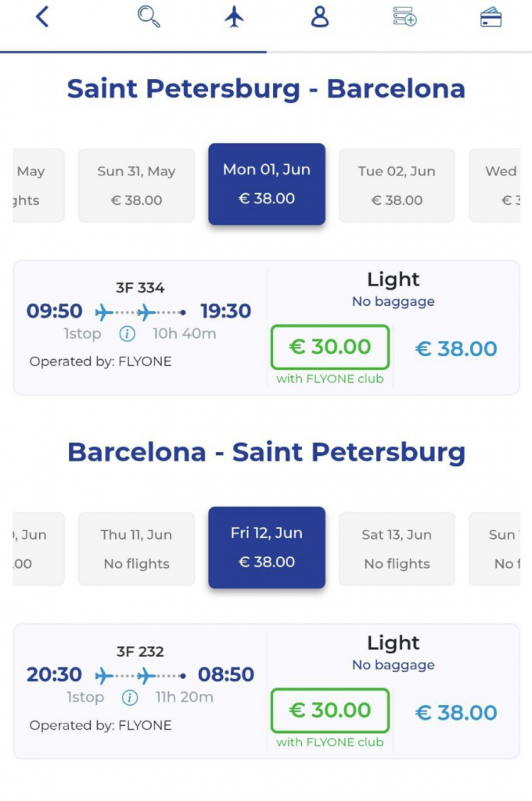Open the flight search magnifier step
This screenshot has width=532, height=801.
click(149, 16)
